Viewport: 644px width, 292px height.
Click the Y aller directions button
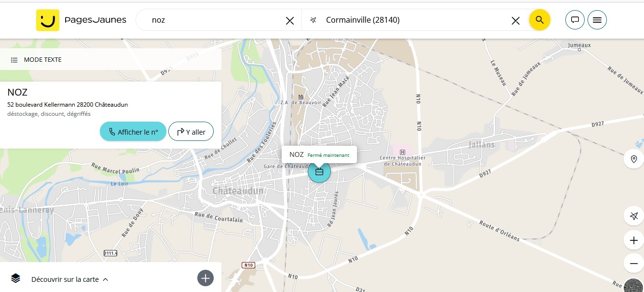191,132
